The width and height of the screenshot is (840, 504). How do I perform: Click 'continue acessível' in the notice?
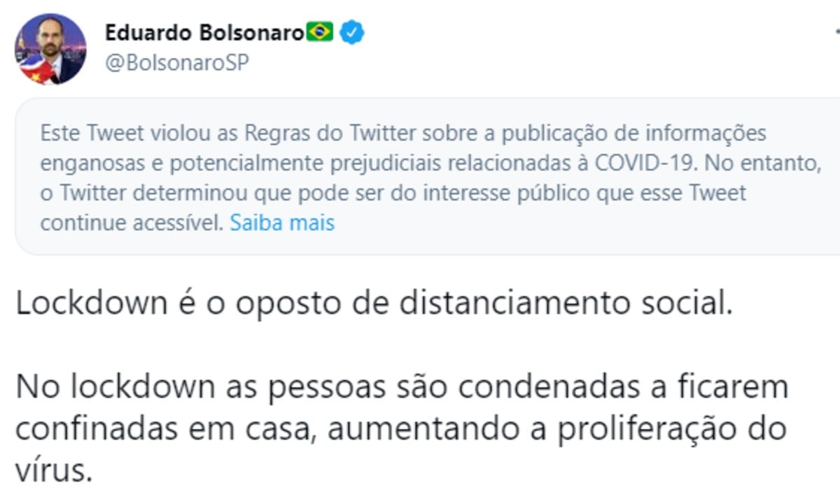tap(132, 223)
